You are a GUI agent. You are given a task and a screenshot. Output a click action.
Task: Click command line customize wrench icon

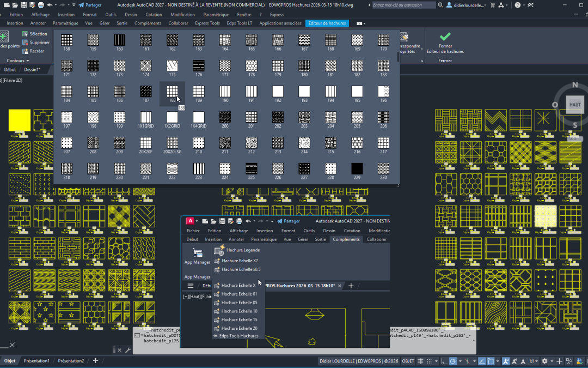tap(127, 350)
